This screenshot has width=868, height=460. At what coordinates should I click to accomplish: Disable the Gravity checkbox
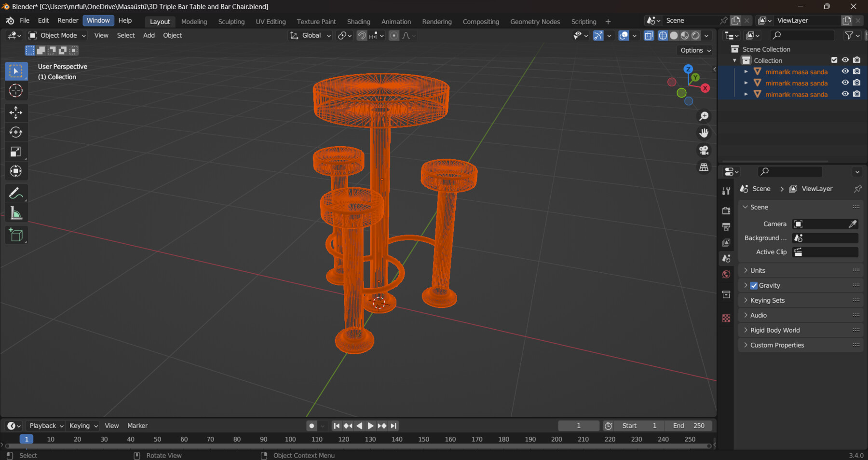click(754, 285)
